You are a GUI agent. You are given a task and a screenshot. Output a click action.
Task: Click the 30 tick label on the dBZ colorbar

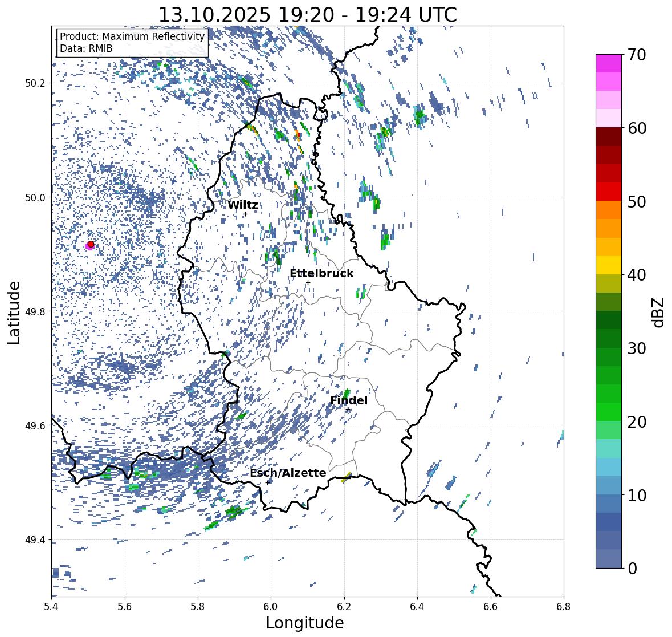click(637, 348)
